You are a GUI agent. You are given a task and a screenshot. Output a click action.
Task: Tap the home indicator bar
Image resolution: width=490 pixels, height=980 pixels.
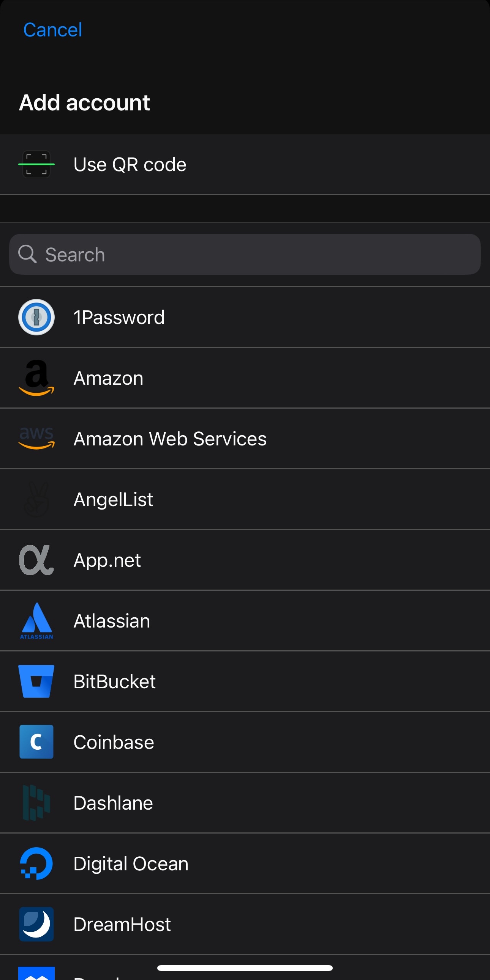pyautogui.click(x=245, y=968)
